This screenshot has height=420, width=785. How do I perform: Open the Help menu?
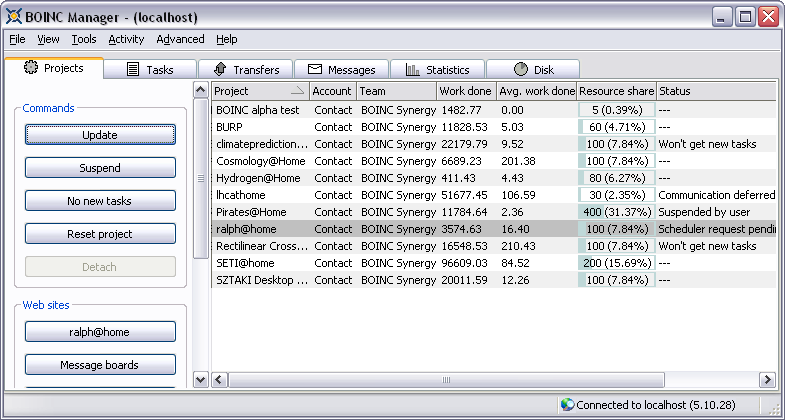pyautogui.click(x=227, y=39)
